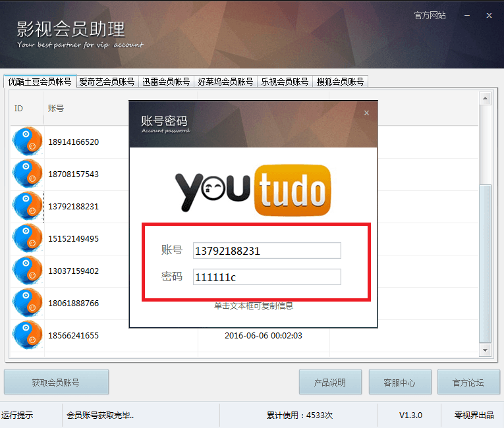The height and width of the screenshot is (428, 504).
Task: Switch to 优酷土豆会员帐号 tab
Action: [x=40, y=82]
